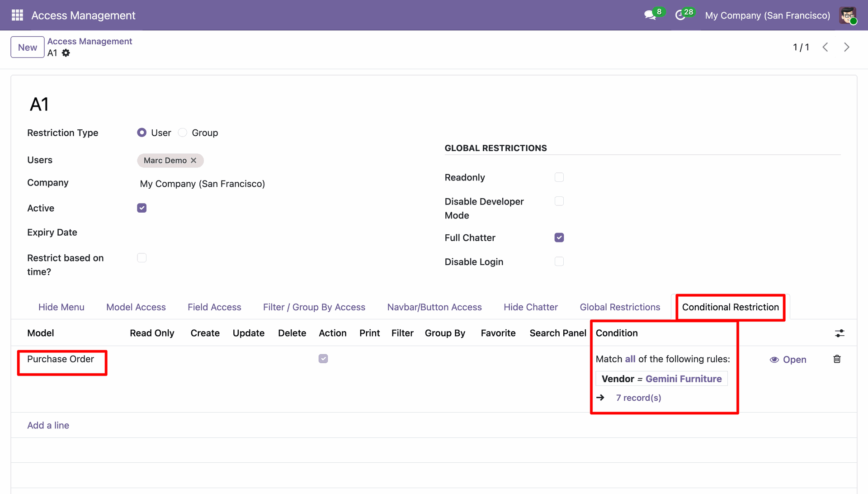
Task: Select the Group restriction type
Action: pyautogui.click(x=183, y=133)
